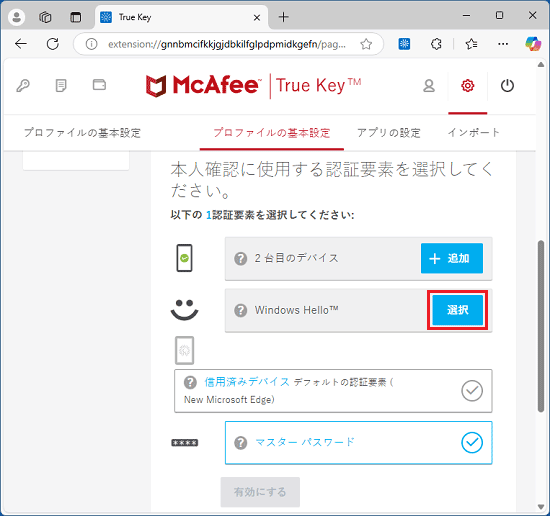Click the 選択 button for Windows Hello
The width and height of the screenshot is (550, 516).
(x=457, y=310)
